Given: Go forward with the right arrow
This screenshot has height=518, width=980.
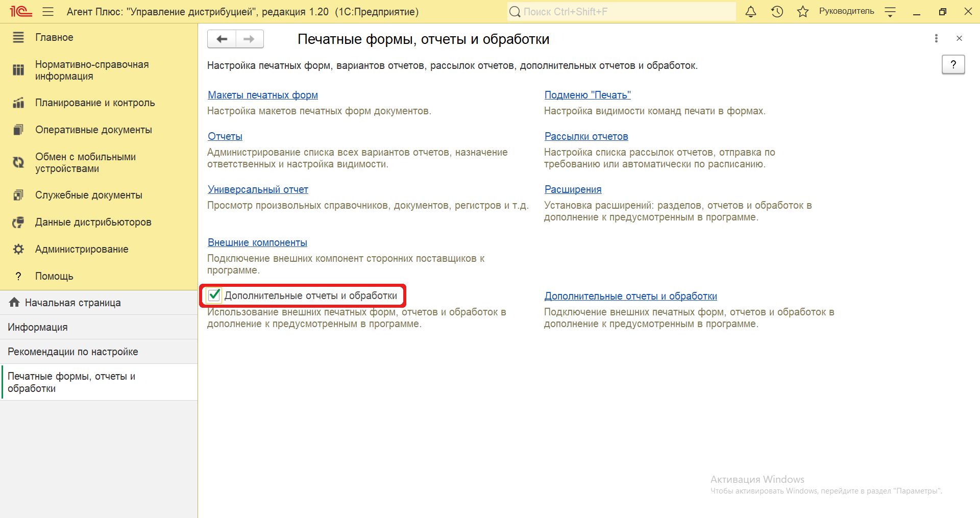Looking at the screenshot, I should (249, 39).
